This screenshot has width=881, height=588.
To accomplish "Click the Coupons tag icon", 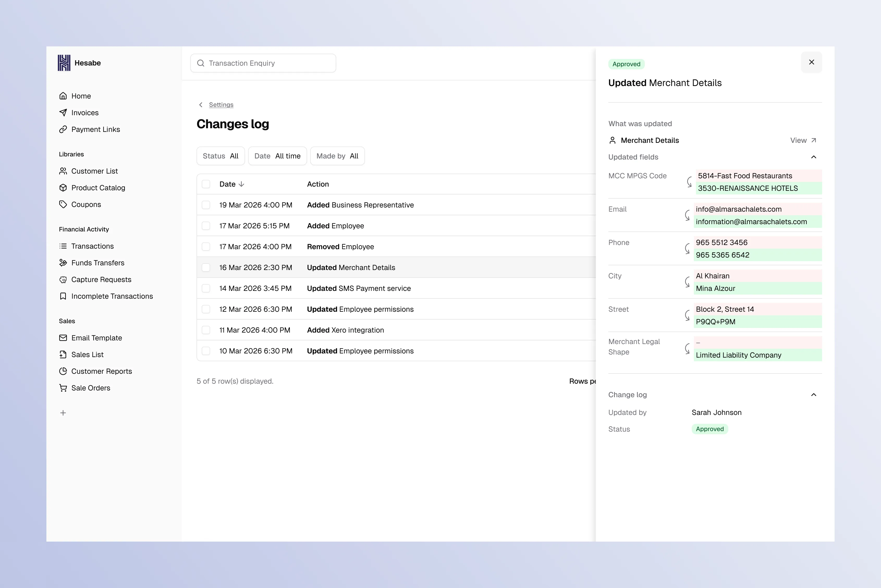I will coord(63,204).
